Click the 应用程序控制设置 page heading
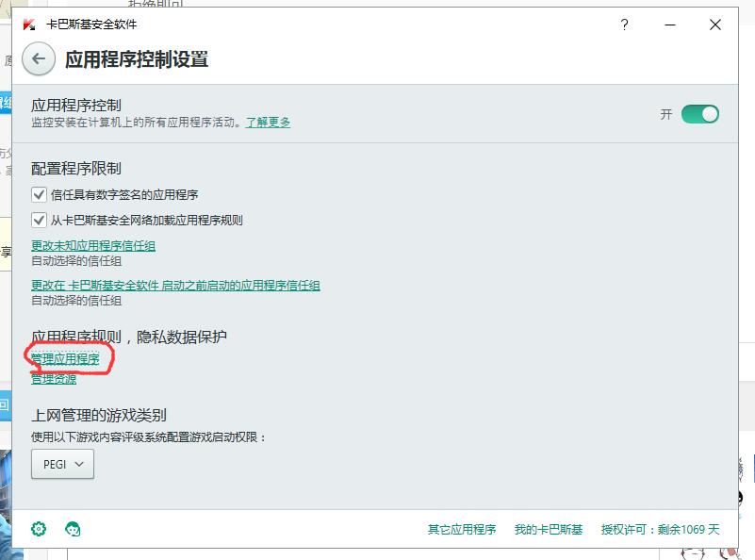 click(x=137, y=59)
